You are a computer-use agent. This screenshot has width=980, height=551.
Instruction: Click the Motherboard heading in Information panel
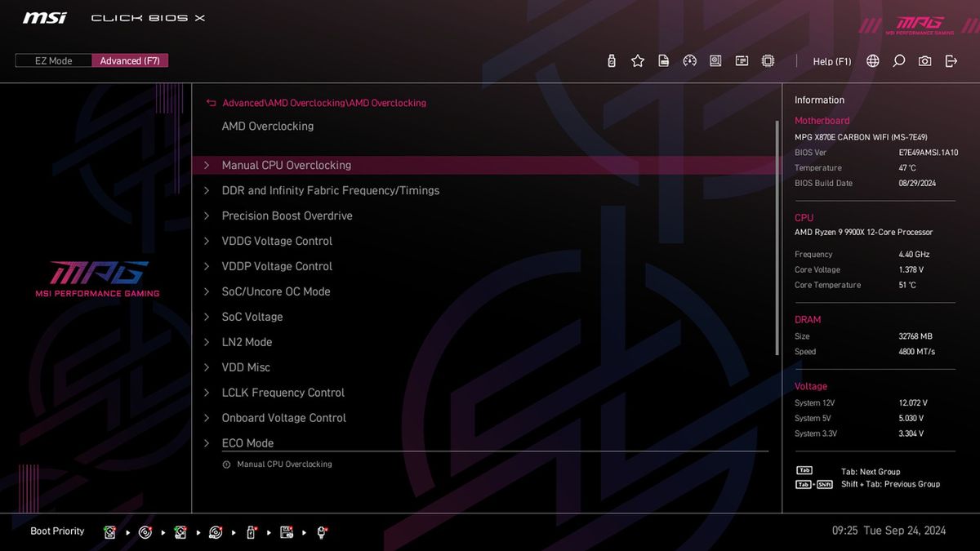(x=822, y=121)
